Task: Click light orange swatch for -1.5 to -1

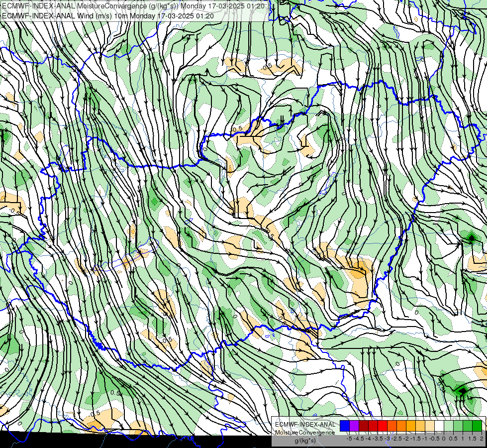Action: pyautogui.click(x=420, y=426)
